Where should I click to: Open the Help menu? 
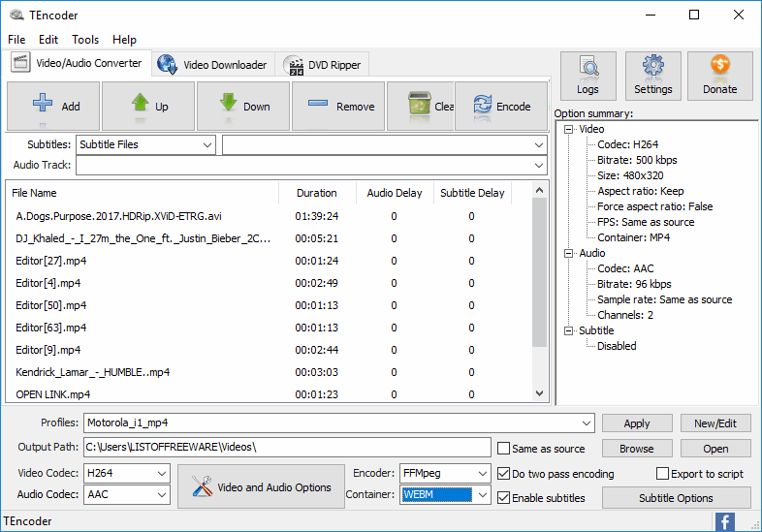(124, 40)
